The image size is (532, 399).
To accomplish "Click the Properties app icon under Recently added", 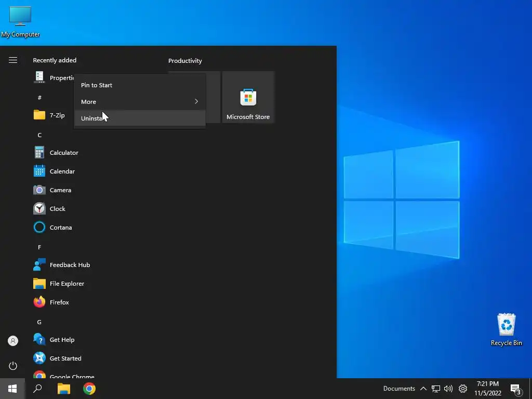I will [x=39, y=77].
